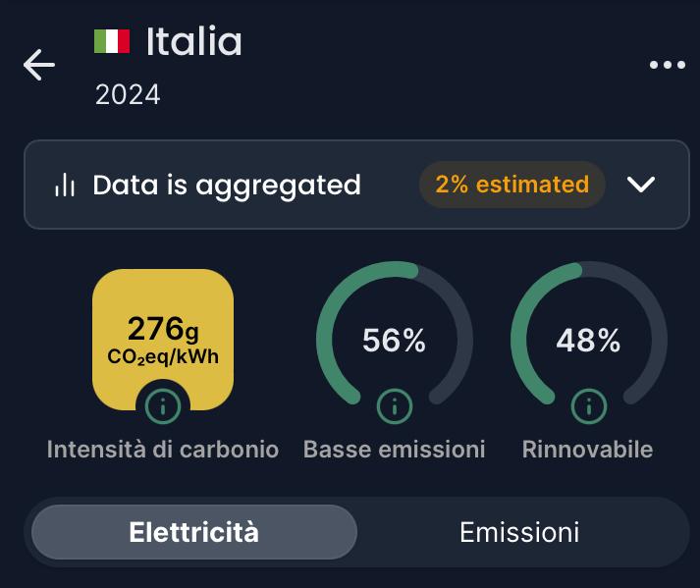This screenshot has width=700, height=588.
Task: Open the three-dot more options menu
Action: (x=668, y=65)
